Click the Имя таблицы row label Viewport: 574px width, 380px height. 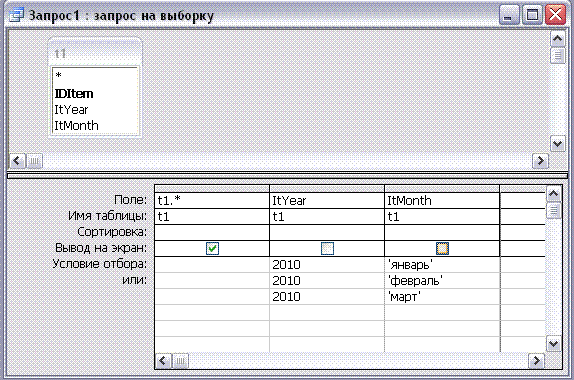(x=107, y=216)
